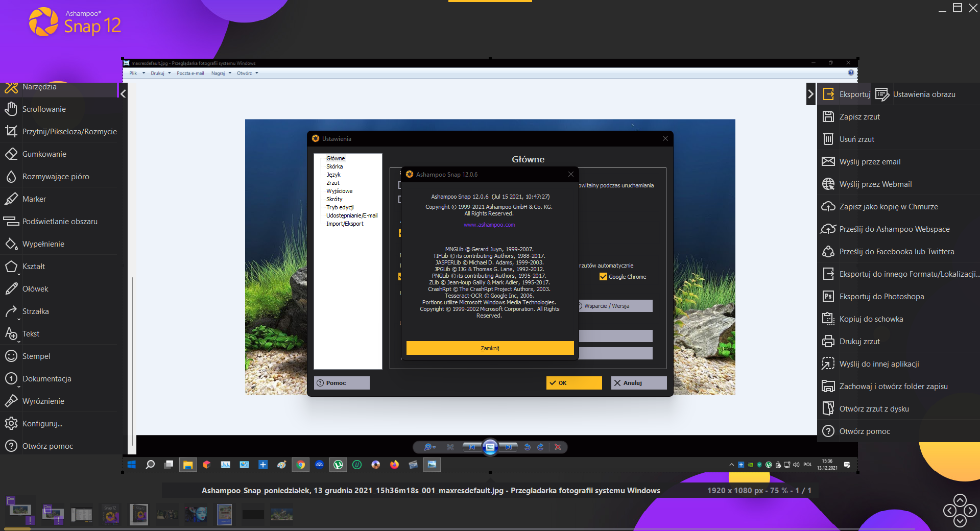
Task: Click the down navigation arrow circle
Action: pos(960,521)
